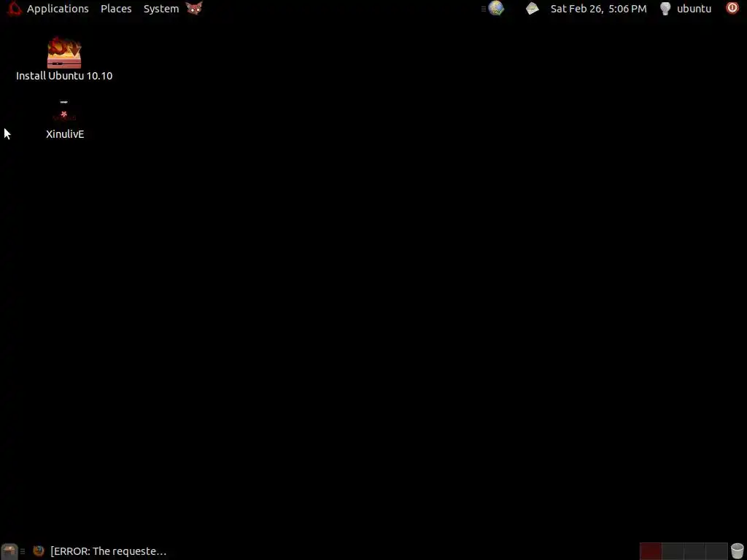747x560 pixels.
Task: Click the red logo beside Applications
Action: [15, 9]
